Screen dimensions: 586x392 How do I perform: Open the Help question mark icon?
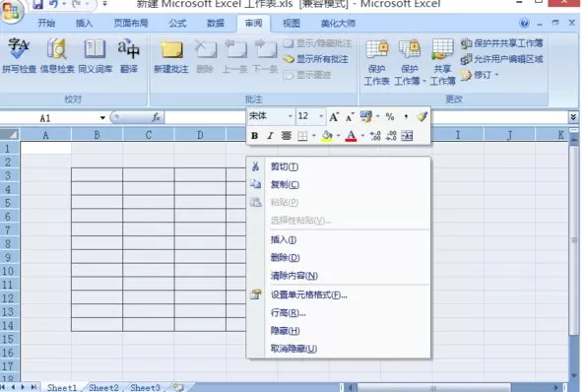coord(524,24)
